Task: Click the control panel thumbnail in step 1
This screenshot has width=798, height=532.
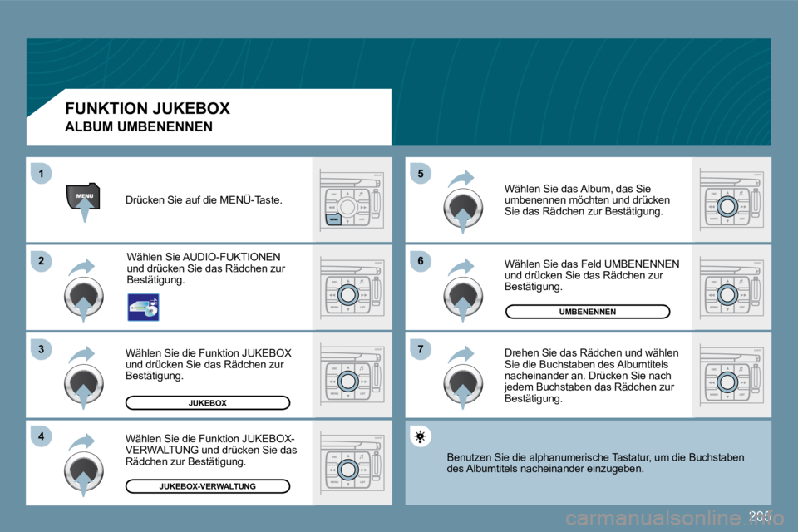Action: (352, 200)
